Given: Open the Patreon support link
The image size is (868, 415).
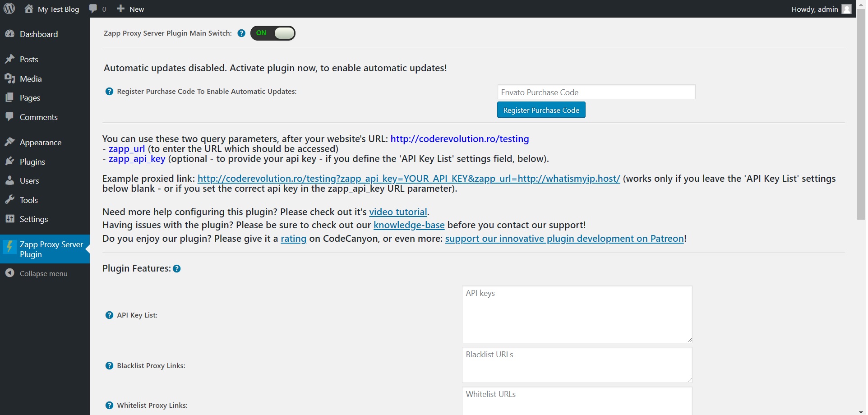Looking at the screenshot, I should (x=564, y=239).
